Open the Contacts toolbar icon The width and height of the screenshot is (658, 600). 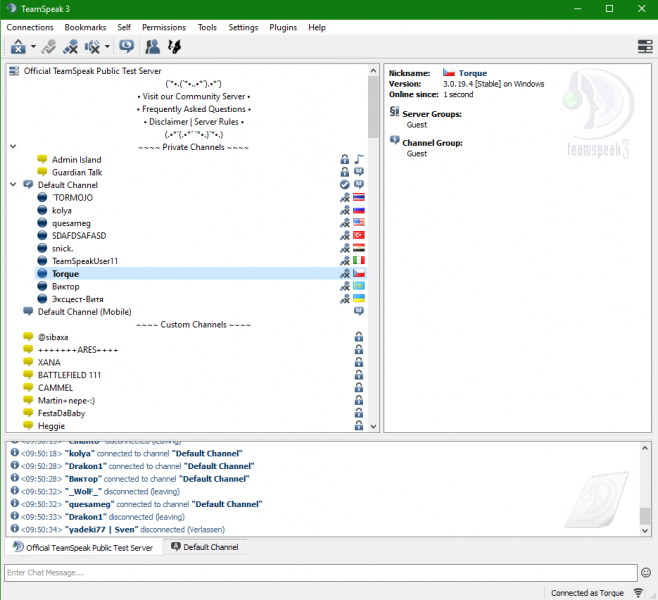tap(152, 46)
